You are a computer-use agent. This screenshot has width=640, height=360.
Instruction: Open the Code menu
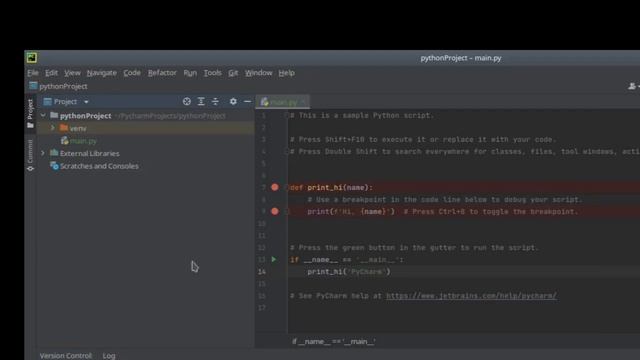[x=132, y=73]
